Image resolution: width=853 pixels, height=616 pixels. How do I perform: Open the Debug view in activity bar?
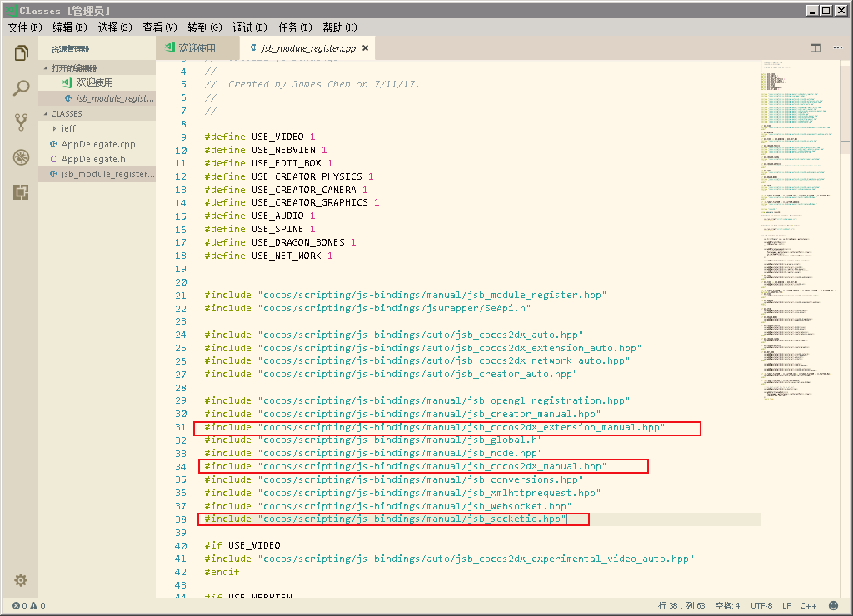[21, 157]
